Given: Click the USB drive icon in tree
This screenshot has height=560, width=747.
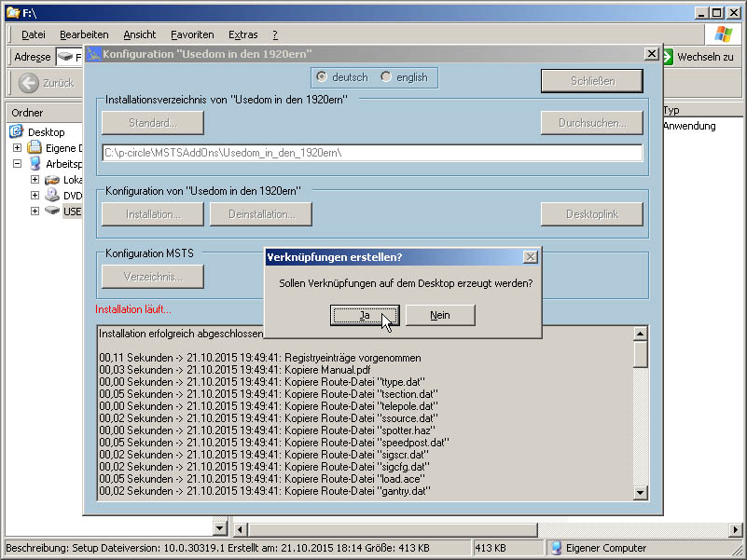Looking at the screenshot, I should tap(51, 212).
